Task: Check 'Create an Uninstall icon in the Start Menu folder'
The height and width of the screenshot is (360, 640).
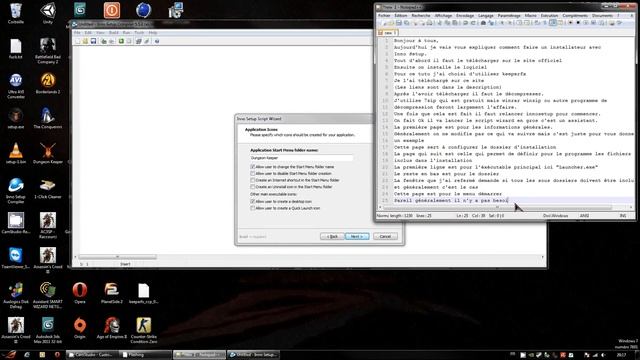Action: [x=291, y=187]
